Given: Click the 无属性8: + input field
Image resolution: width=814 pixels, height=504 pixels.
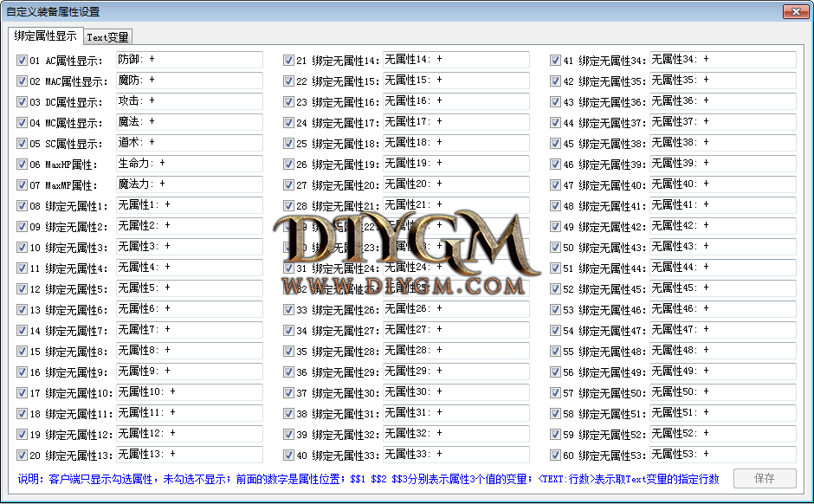Looking at the screenshot, I should point(190,351).
